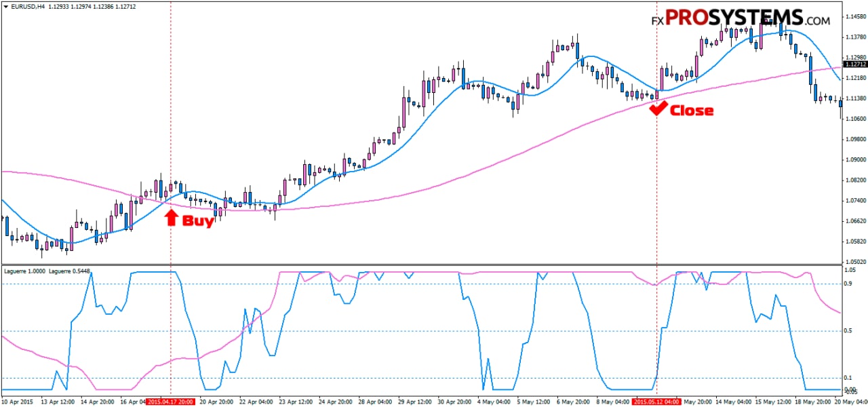
Task: Click the red 2015.04.17 20:00 time marker
Action: [x=171, y=402]
